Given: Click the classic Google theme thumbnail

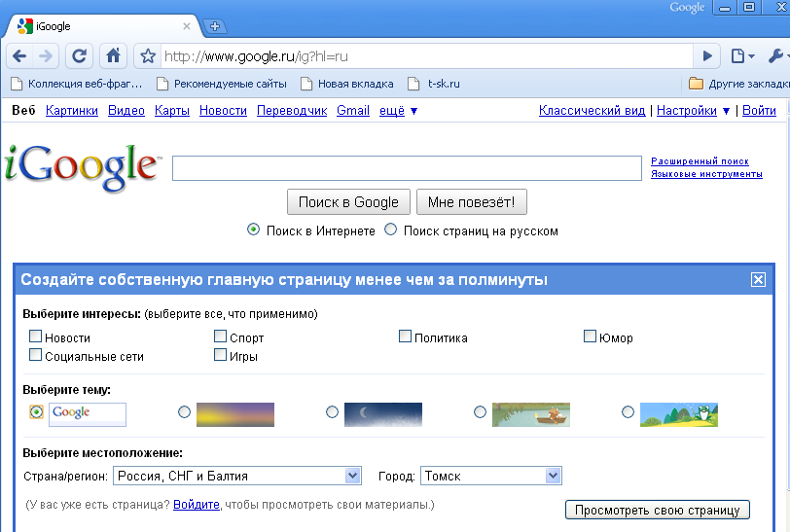Looking at the screenshot, I should pyautogui.click(x=88, y=414).
